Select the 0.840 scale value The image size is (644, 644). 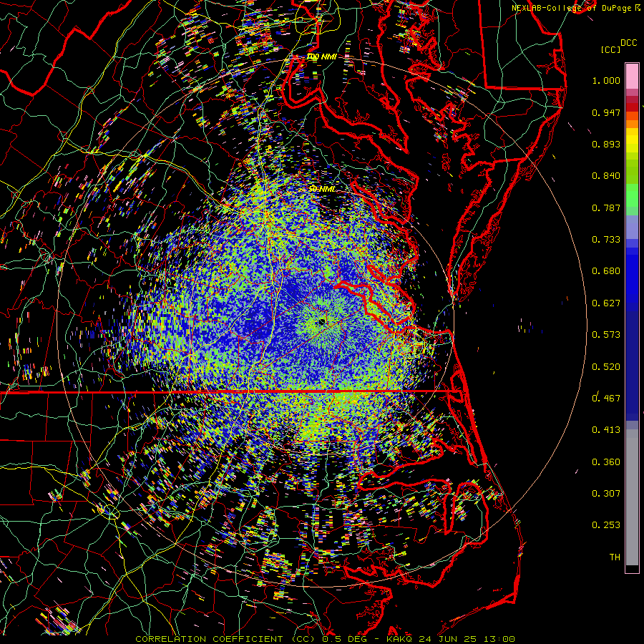[x=606, y=176]
